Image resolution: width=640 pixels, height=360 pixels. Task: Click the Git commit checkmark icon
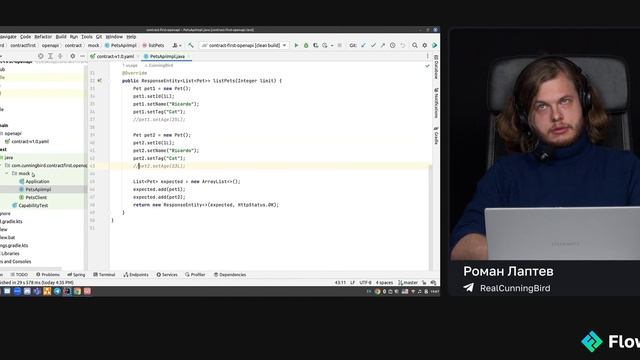click(373, 45)
